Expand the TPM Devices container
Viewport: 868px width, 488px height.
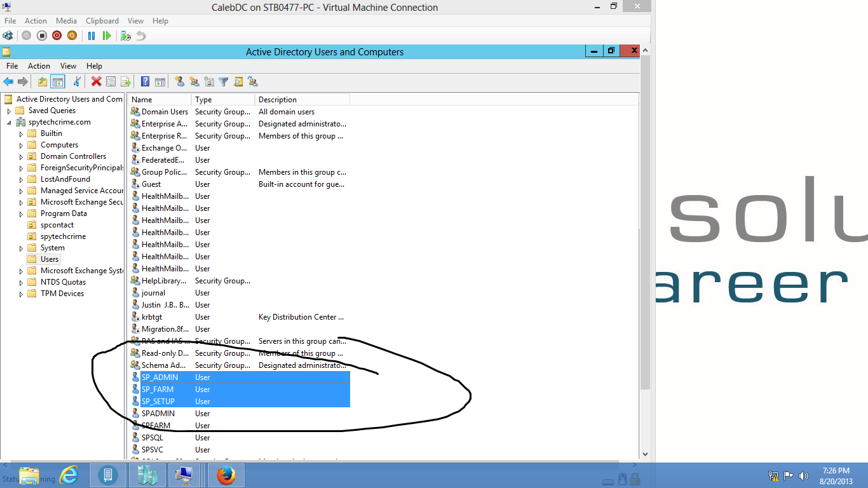(x=21, y=294)
